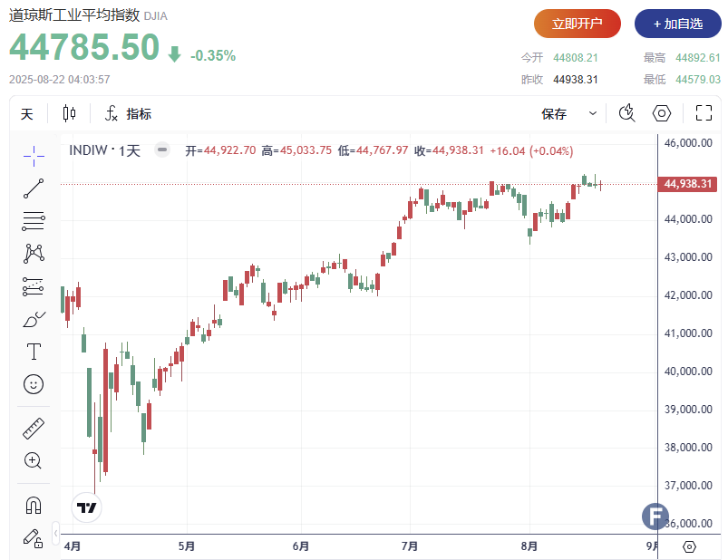Click the -0.35% change percentage
Screen dimensions: 728x560
213,55
